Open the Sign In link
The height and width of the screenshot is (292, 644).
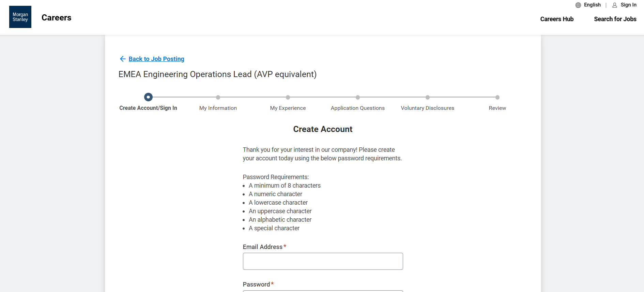628,5
